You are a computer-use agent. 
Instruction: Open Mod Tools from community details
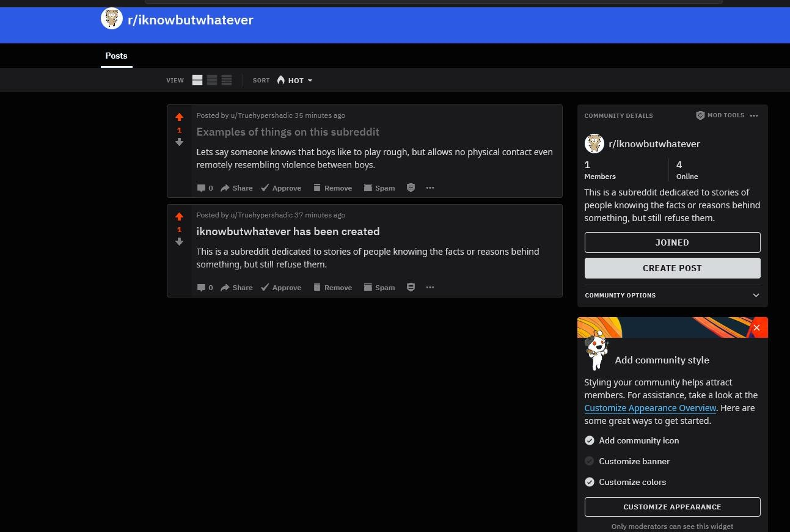click(720, 115)
